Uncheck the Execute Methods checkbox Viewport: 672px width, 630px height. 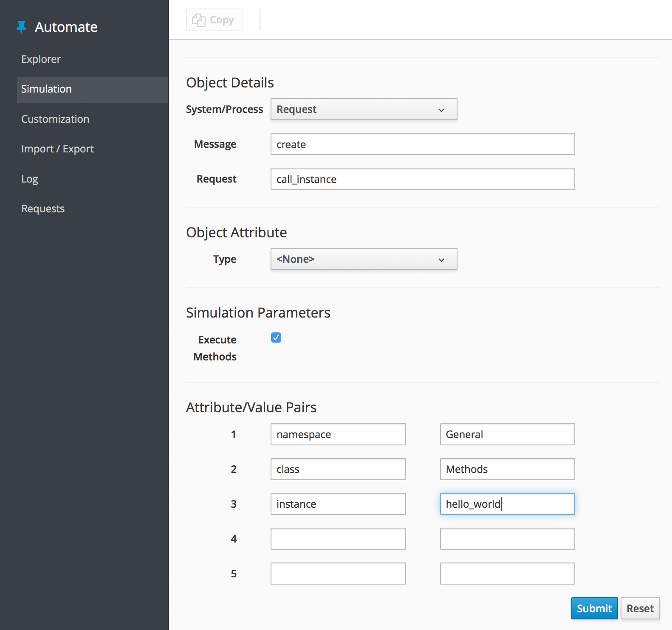(x=276, y=337)
